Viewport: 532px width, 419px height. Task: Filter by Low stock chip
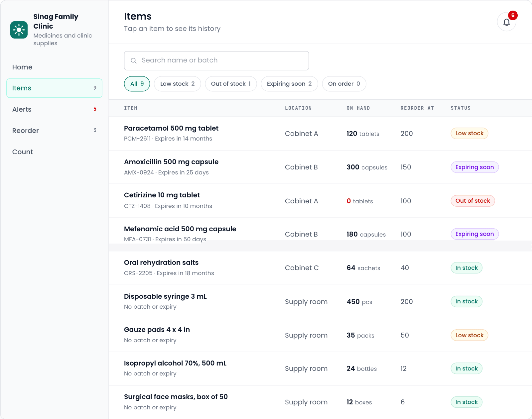pos(177,84)
